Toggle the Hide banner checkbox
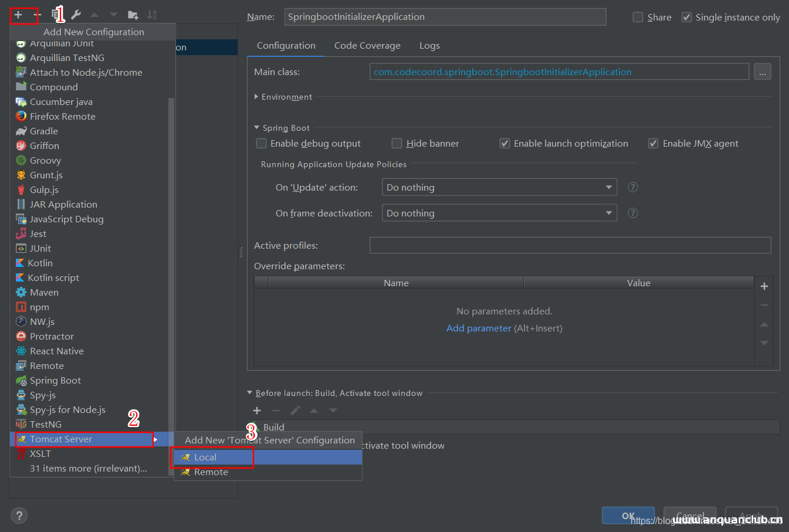This screenshot has height=532, width=789. click(397, 144)
